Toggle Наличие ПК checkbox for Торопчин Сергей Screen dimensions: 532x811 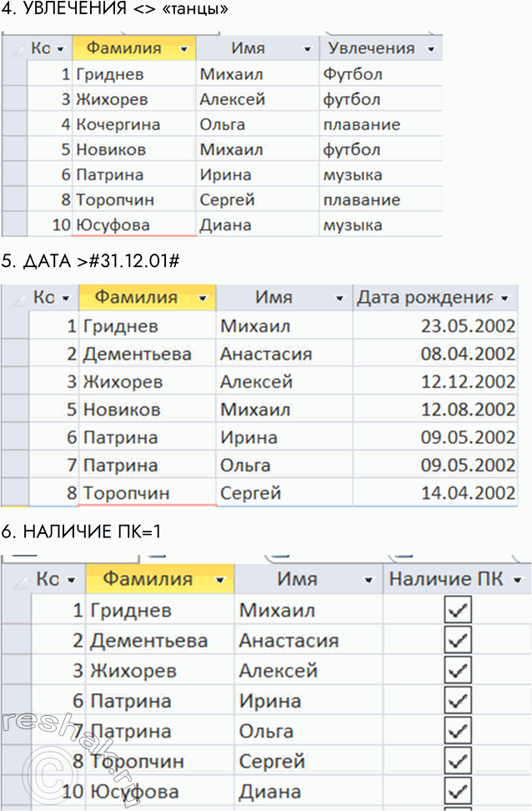[x=459, y=761]
